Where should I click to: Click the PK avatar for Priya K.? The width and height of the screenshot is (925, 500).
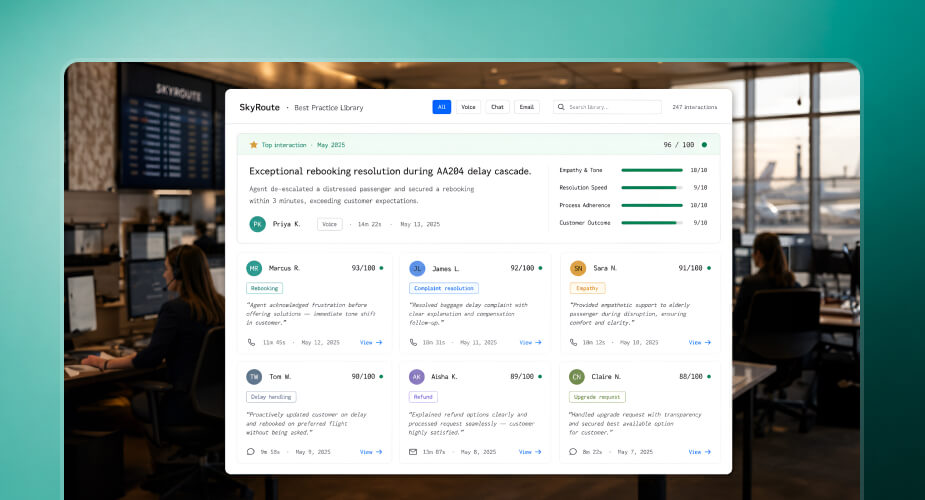[257, 224]
